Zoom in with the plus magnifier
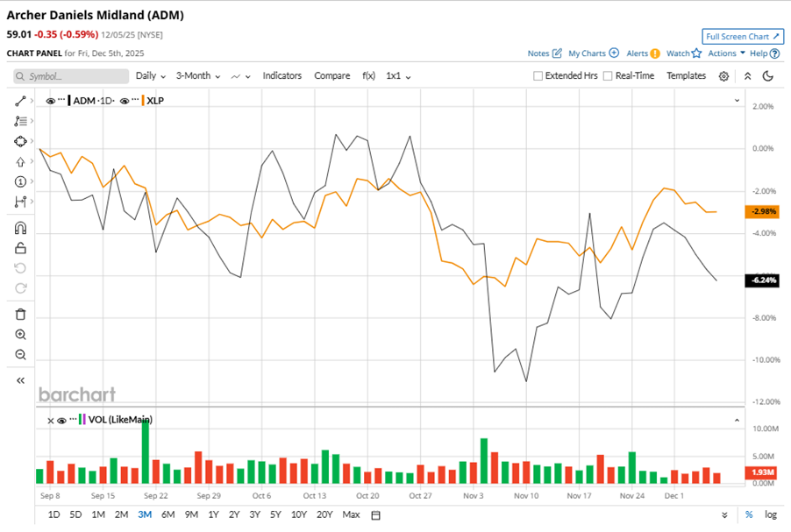This screenshot has width=791, height=532. click(20, 334)
